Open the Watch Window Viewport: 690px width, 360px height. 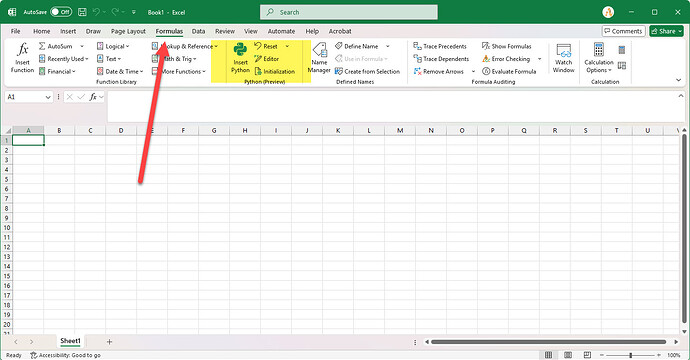[564, 58]
